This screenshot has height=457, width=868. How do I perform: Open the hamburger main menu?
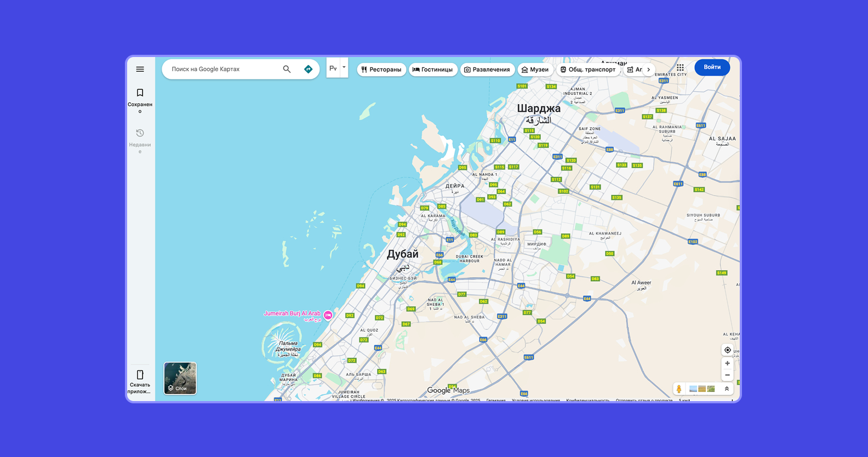click(x=140, y=69)
